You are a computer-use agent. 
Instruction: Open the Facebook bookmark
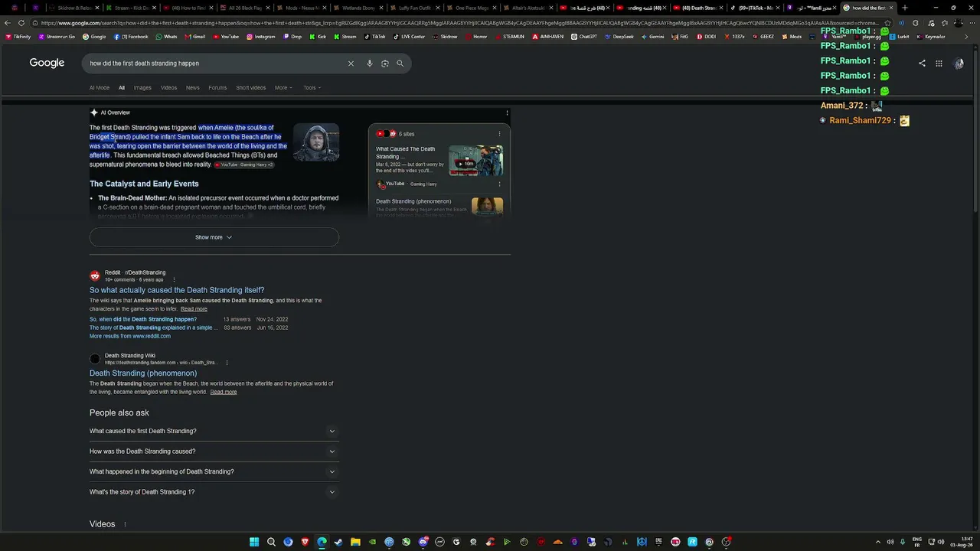(x=131, y=37)
